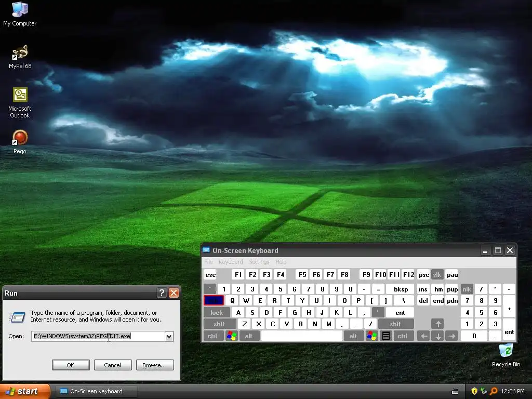Expand the Open combo box dropdown arrow

click(x=169, y=336)
